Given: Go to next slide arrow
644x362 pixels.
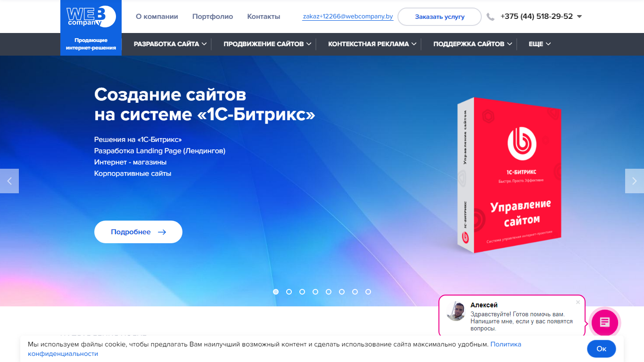Looking at the screenshot, I should (635, 181).
